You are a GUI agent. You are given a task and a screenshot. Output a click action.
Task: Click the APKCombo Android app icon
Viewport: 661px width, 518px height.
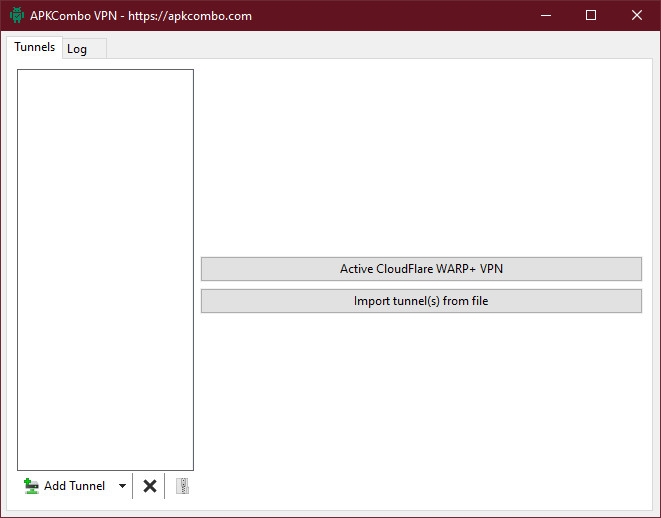(x=17, y=15)
